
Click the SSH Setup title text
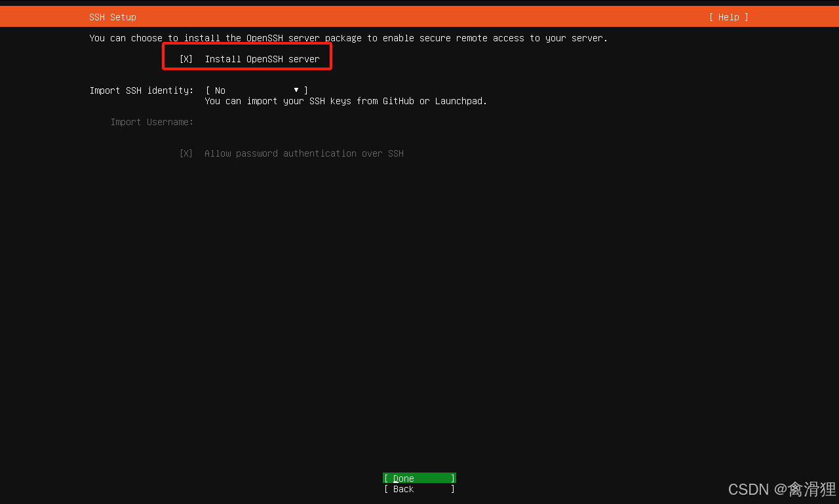coord(113,17)
